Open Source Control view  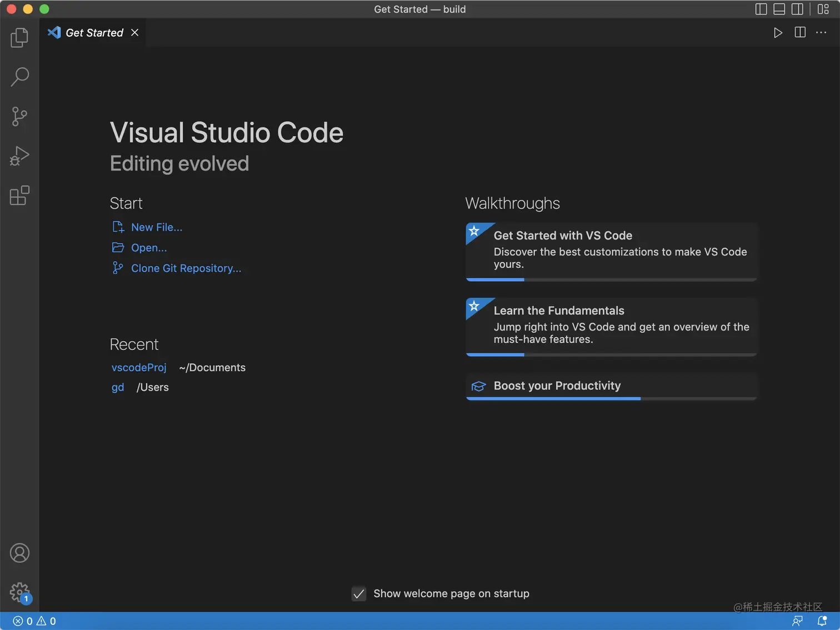point(19,117)
